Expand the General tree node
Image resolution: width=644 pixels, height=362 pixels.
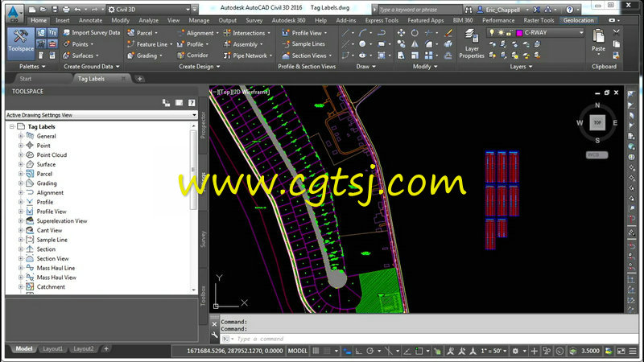pos(21,136)
